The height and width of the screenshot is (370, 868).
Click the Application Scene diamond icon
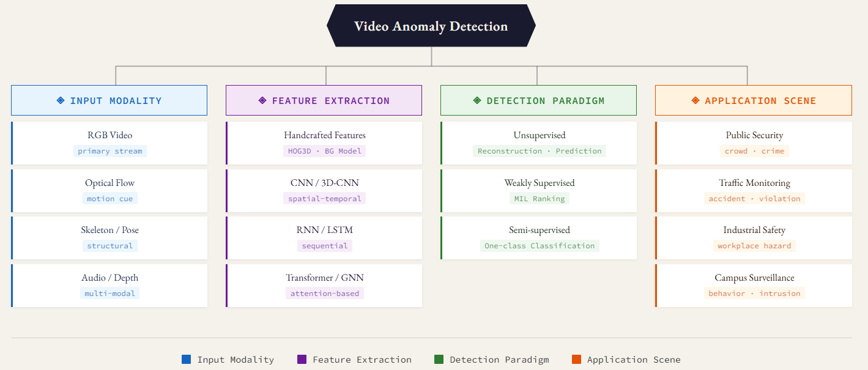[x=696, y=100]
